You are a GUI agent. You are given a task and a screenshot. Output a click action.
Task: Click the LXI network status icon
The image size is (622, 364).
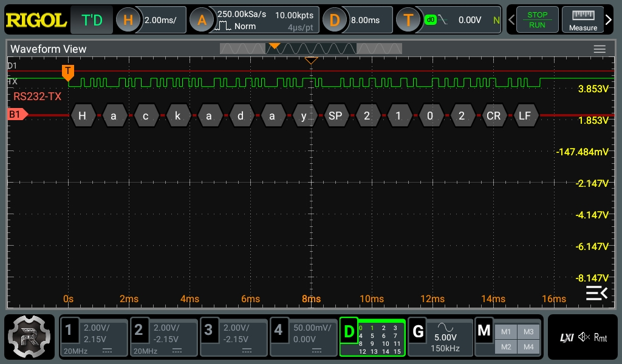click(566, 337)
